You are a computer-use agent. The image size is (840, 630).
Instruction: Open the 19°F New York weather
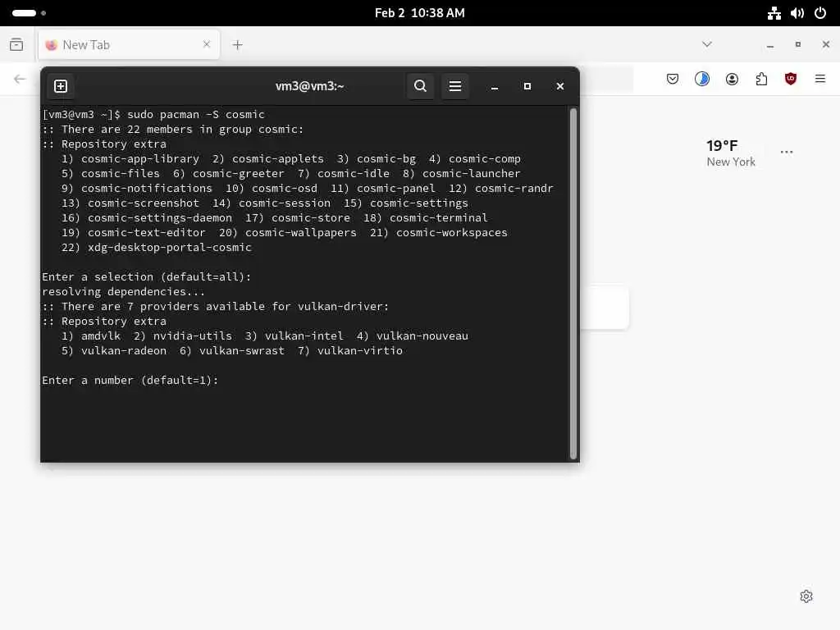(731, 153)
